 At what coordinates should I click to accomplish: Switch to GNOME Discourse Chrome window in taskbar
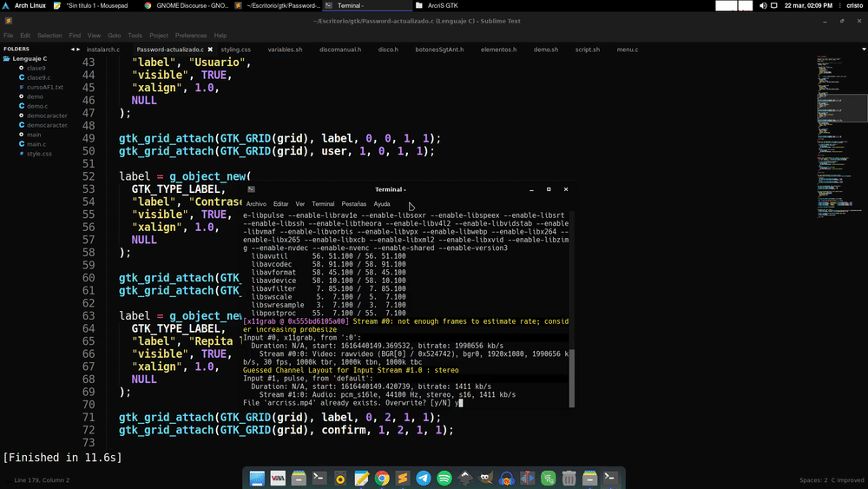(x=187, y=5)
